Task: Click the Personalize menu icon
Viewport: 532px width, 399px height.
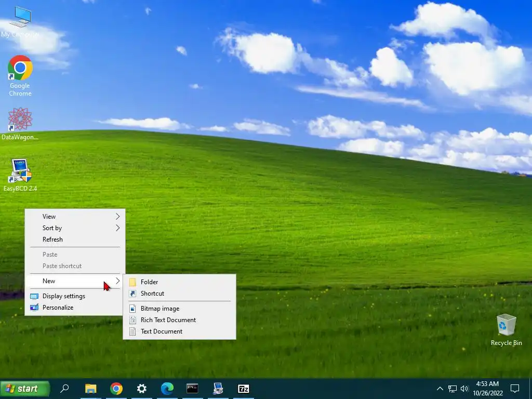Action: click(34, 308)
